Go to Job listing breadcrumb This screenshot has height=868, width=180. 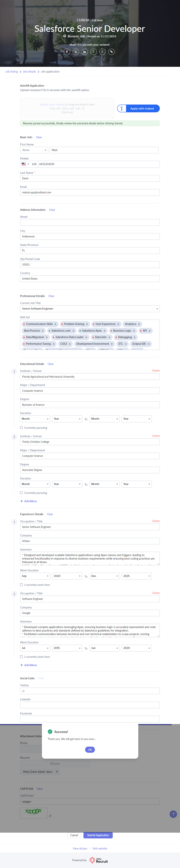pyautogui.click(x=11, y=71)
